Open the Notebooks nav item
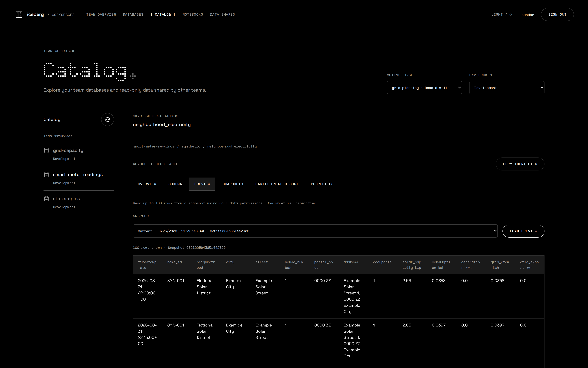588x368 pixels. tap(193, 14)
